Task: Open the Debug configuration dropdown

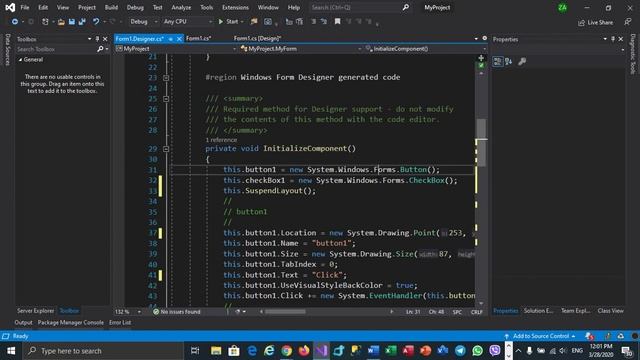Action: [143, 22]
